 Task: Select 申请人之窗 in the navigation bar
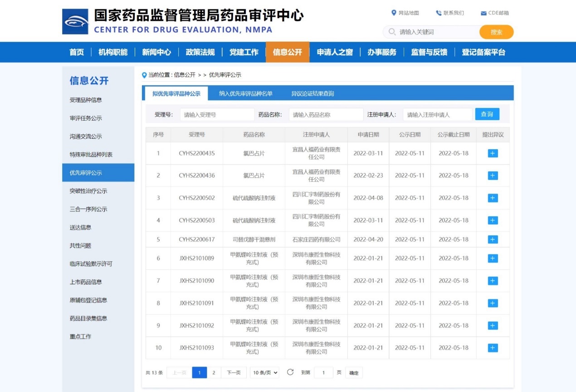[335, 52]
